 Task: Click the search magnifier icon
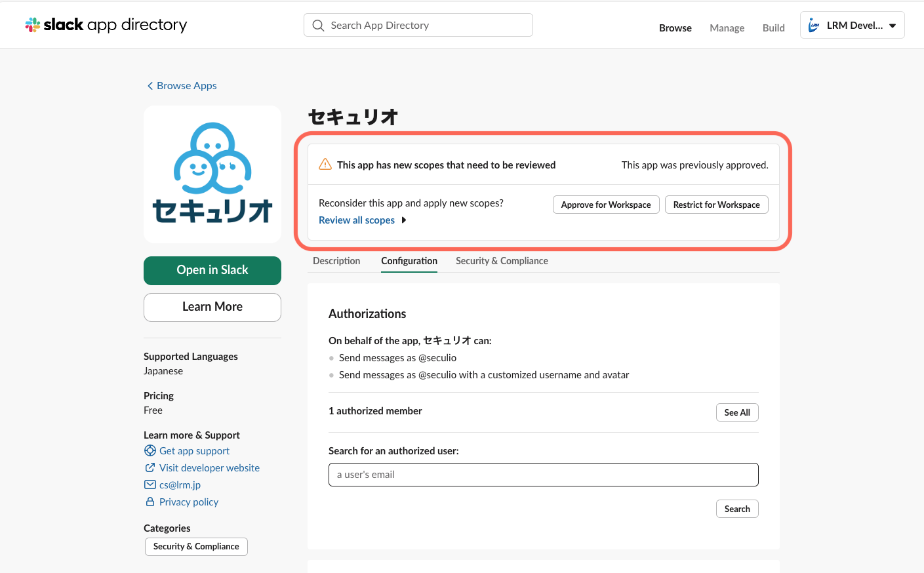coord(319,26)
